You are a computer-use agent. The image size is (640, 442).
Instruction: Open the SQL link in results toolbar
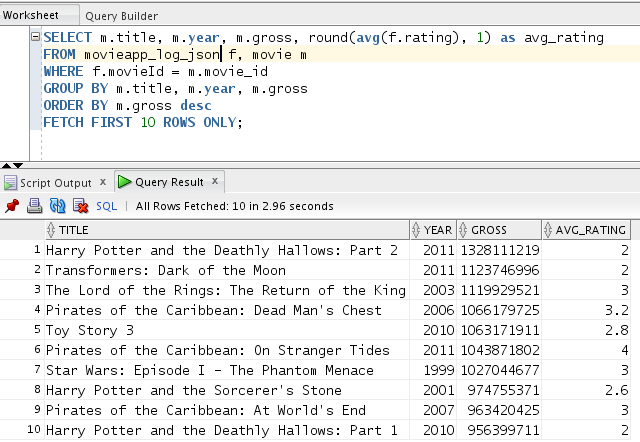coord(107,206)
